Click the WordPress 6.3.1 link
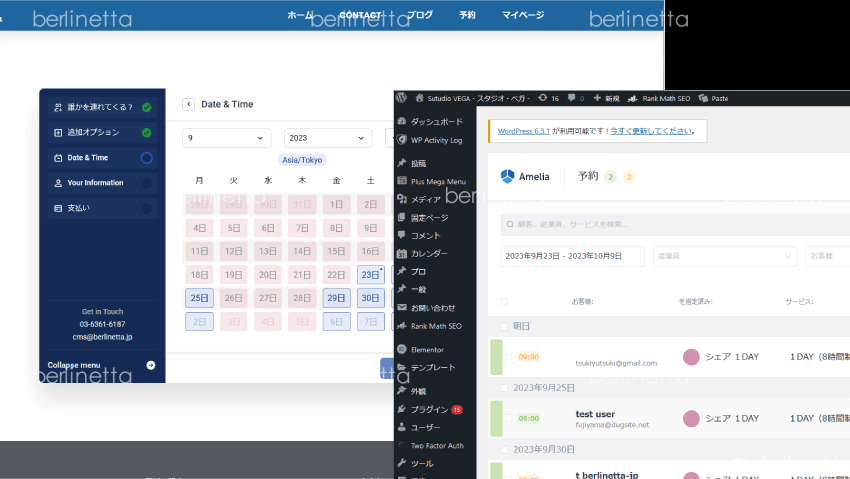 (x=524, y=131)
